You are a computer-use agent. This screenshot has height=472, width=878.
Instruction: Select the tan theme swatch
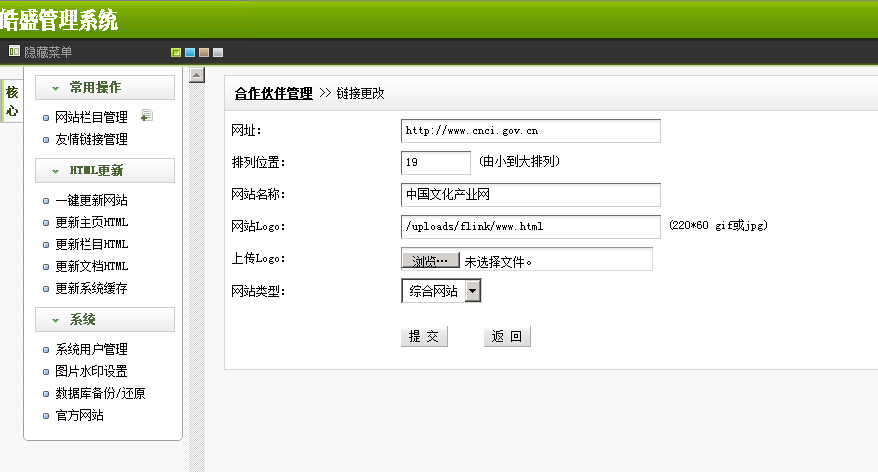click(x=204, y=53)
